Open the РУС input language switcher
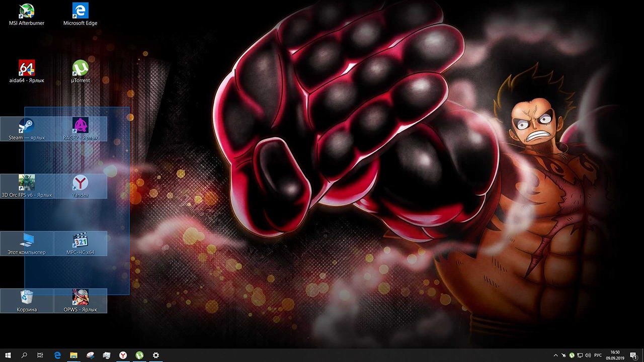644x362 pixels. click(598, 355)
